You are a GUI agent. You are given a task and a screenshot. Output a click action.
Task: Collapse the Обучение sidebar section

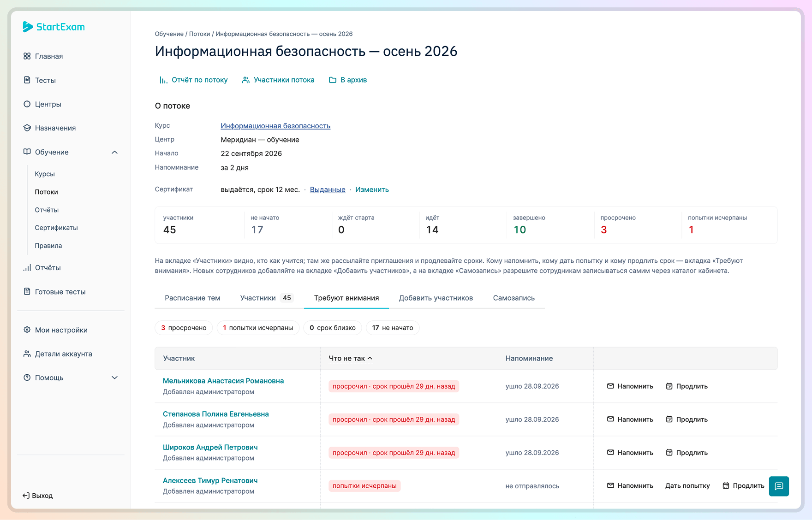click(115, 152)
